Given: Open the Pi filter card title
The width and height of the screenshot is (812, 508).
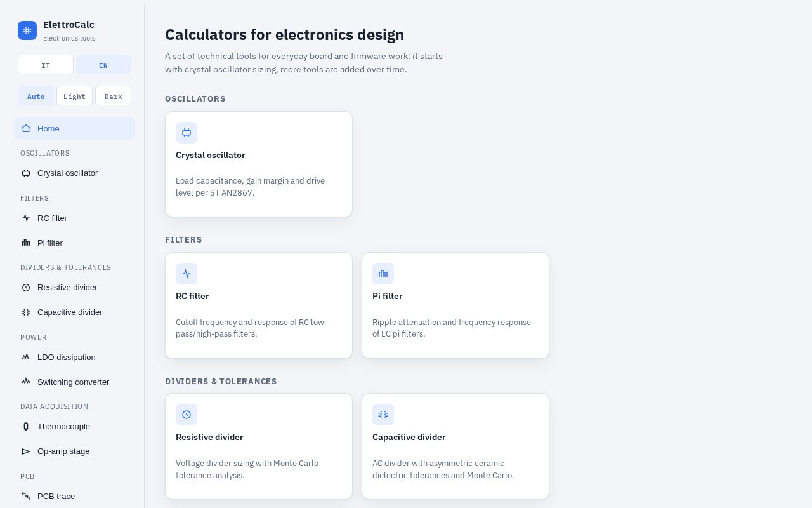Looking at the screenshot, I should 387,296.
